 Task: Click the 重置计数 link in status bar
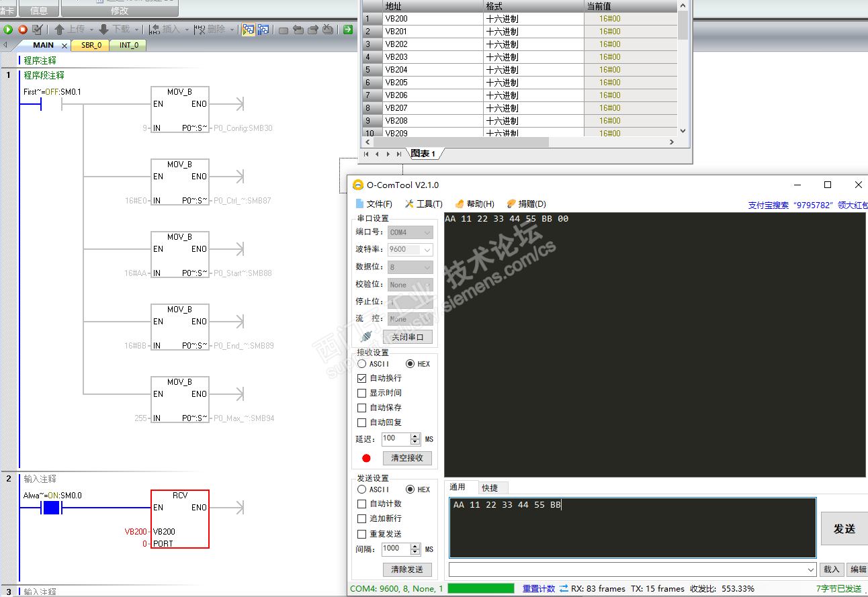539,589
